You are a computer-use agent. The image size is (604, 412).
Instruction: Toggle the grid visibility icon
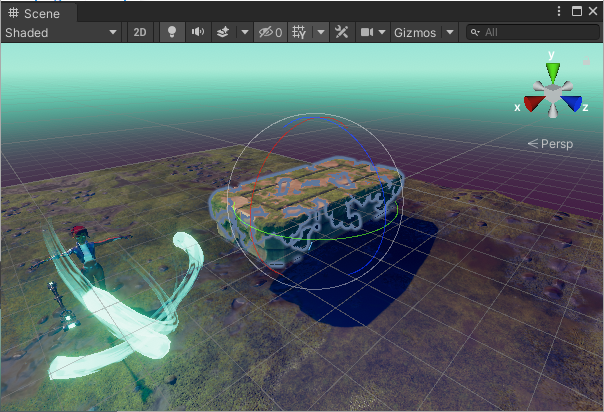[x=299, y=32]
